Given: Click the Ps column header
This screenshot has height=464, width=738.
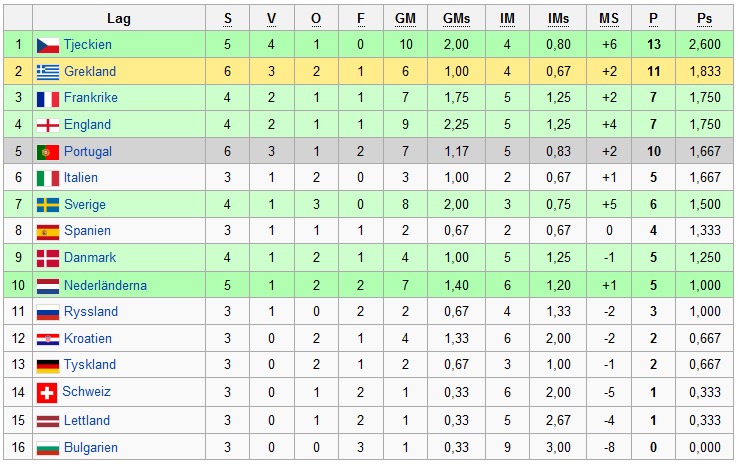Looking at the screenshot, I should (x=705, y=18).
